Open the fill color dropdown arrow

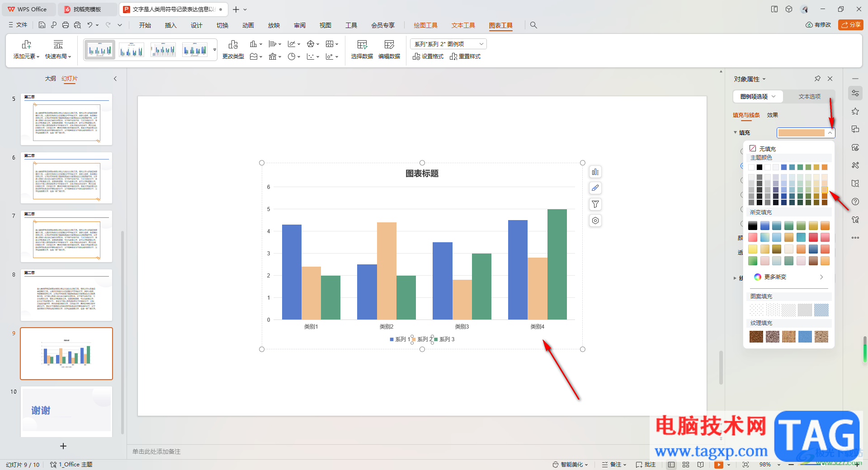(830, 133)
